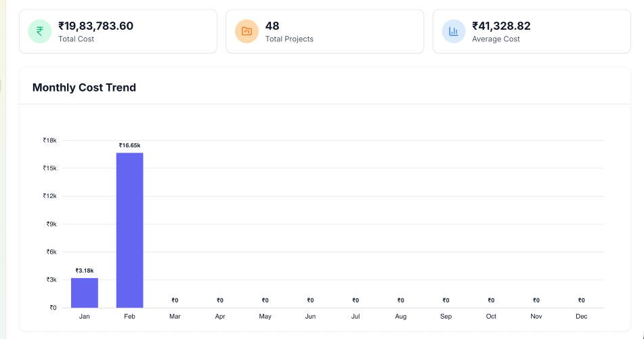
Task: Click the ₹9k y-axis tick label
Action: click(50, 224)
